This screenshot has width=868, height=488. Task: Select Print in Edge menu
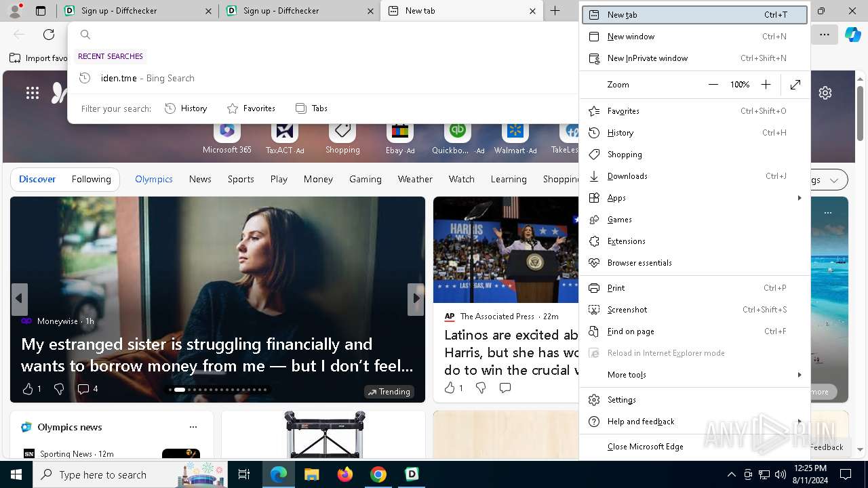point(694,288)
